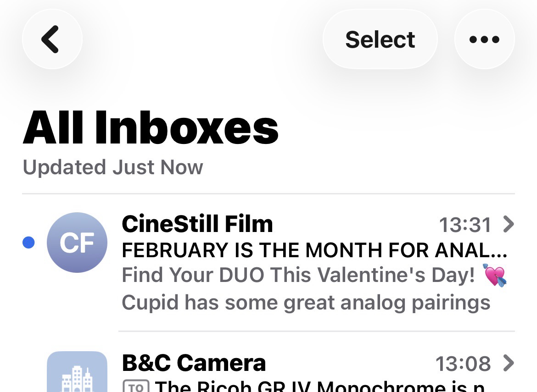The height and width of the screenshot is (392, 537).
Task: Click the blue unread dot beside CineStill Film
Action: tap(28, 243)
